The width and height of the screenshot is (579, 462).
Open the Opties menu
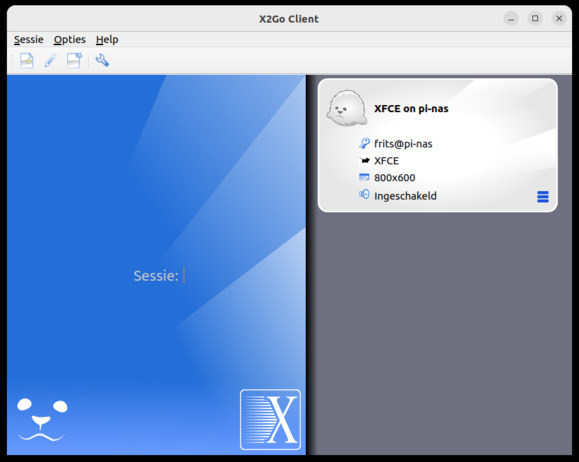click(70, 40)
